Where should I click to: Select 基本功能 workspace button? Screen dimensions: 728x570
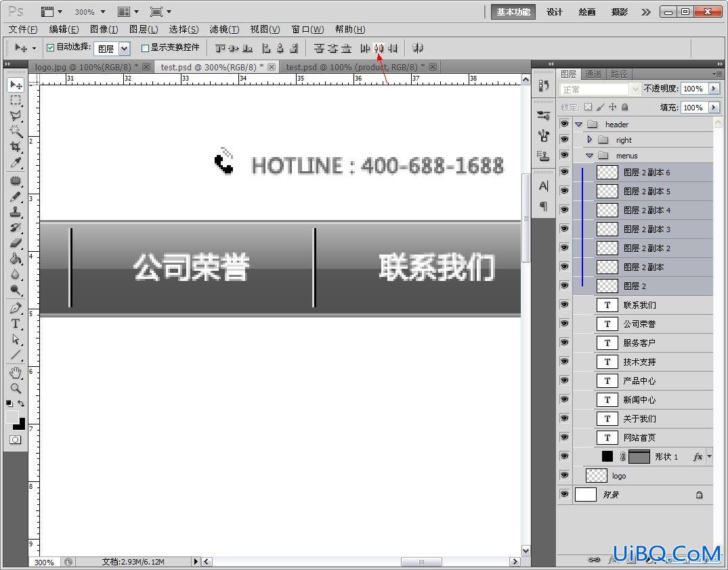513,12
